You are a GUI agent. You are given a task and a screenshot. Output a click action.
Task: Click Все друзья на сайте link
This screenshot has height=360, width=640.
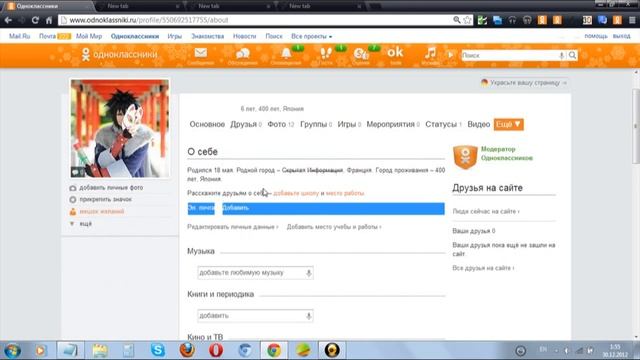[483, 268]
